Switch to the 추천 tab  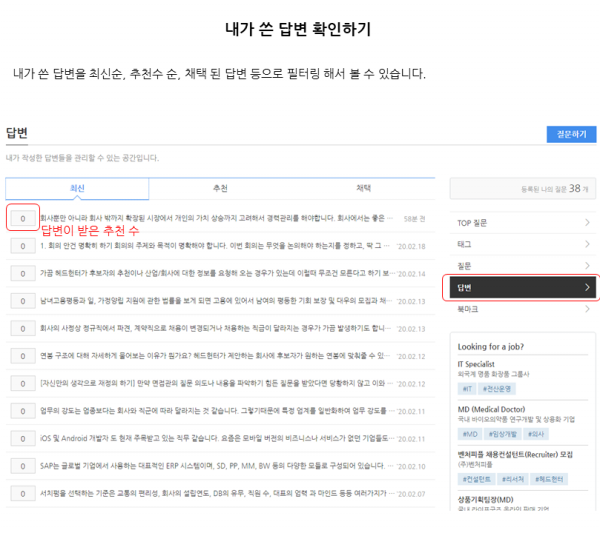click(x=220, y=188)
